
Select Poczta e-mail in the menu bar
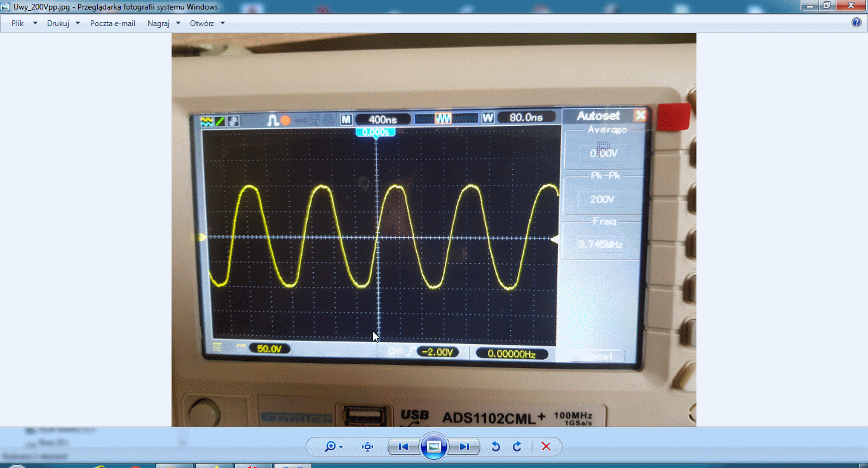tap(112, 23)
